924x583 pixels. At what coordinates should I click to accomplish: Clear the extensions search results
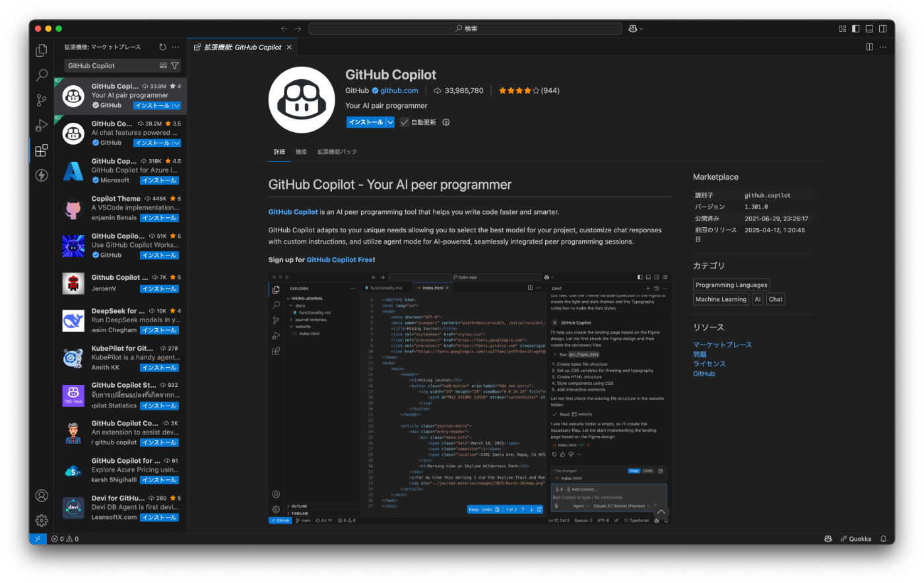coord(163,65)
